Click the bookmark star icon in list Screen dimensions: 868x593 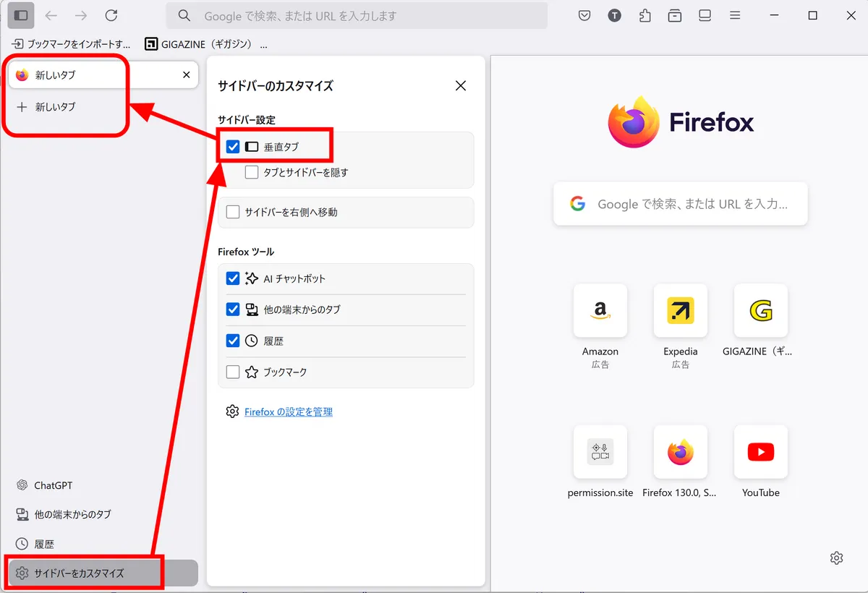[252, 372]
